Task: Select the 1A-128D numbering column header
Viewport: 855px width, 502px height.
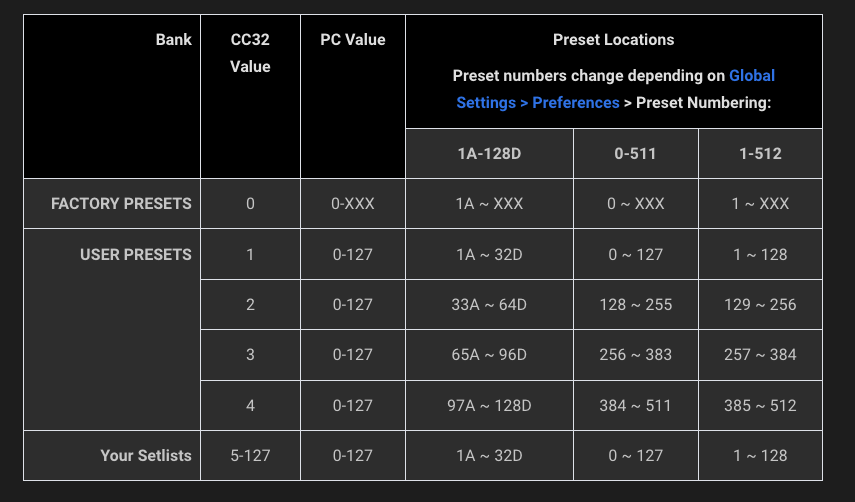Action: tap(489, 154)
